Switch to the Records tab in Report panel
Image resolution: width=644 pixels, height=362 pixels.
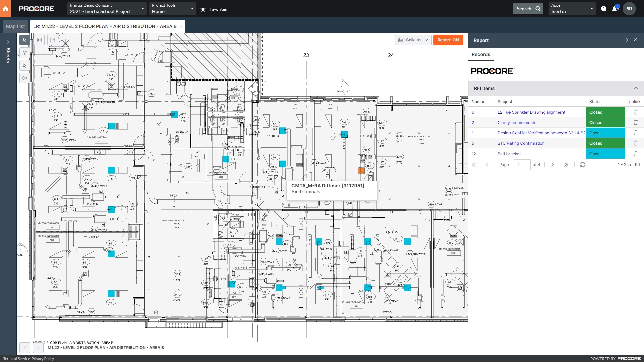tap(481, 54)
